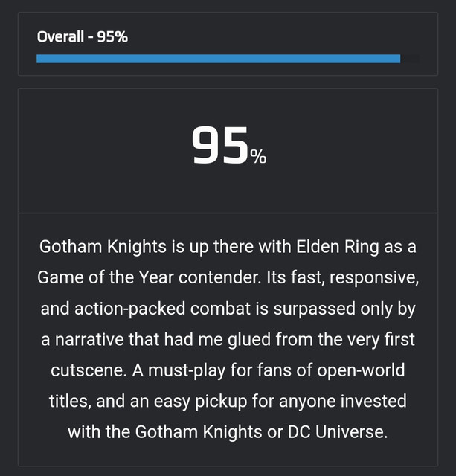The width and height of the screenshot is (456, 476).
Task: Click "Gotham Knights" at the start of the summary
Action: point(103,246)
